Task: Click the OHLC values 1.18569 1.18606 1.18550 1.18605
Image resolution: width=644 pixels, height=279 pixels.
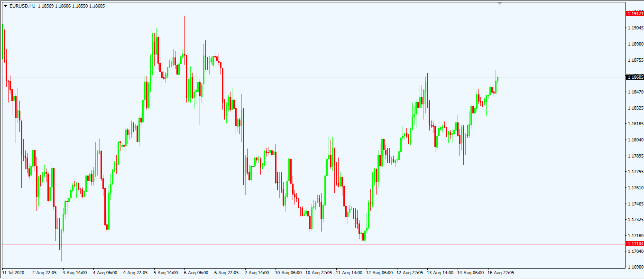Action: [x=72, y=6]
